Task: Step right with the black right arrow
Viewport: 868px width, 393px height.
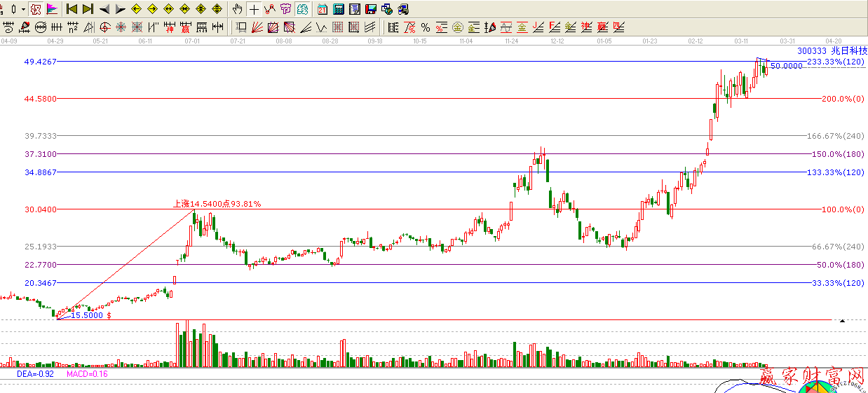Action: pyautogui.click(x=120, y=9)
